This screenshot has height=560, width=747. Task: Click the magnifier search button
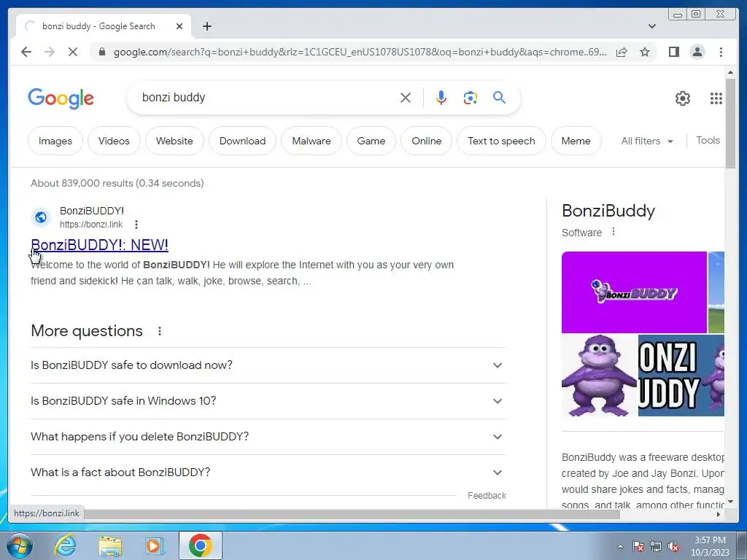(x=499, y=98)
